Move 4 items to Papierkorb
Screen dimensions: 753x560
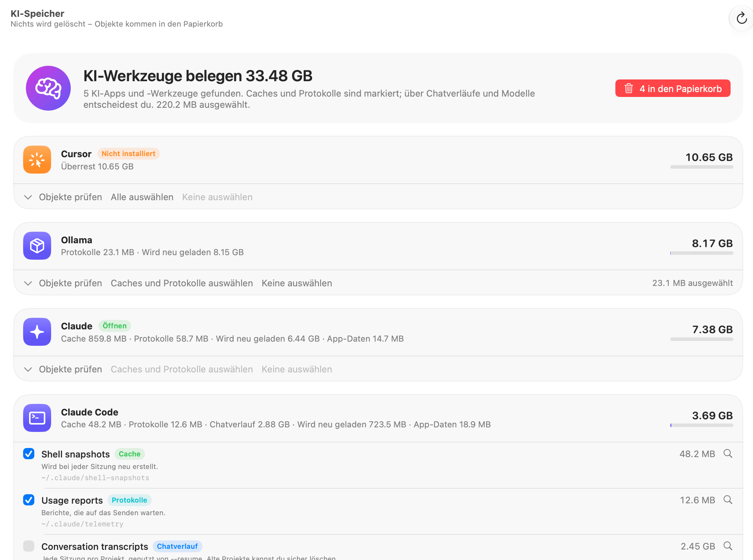pos(673,88)
